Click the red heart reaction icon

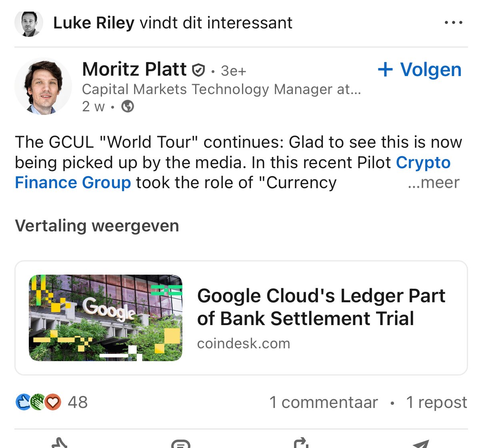53,402
